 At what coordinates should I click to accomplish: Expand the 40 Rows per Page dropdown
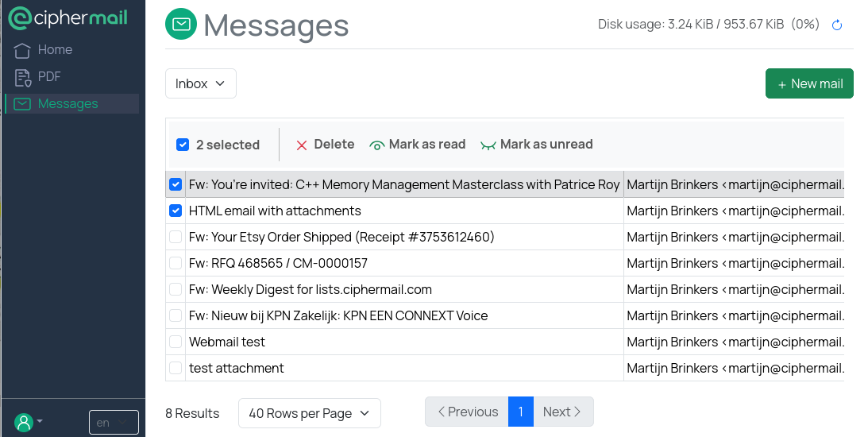[309, 413]
